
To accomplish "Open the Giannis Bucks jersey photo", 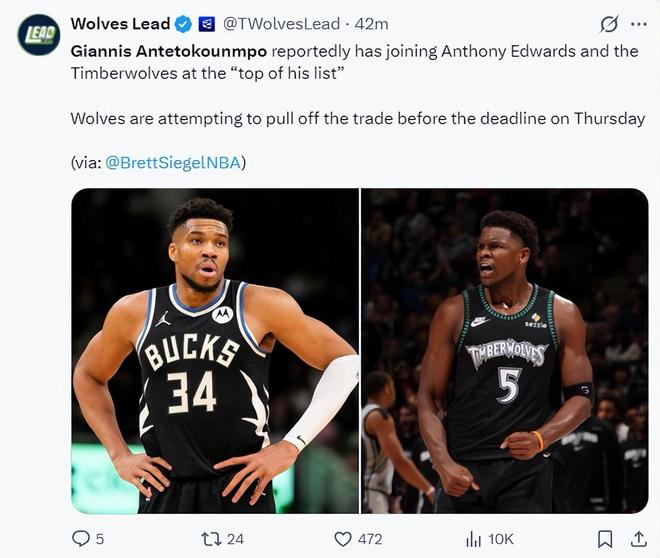I will point(214,350).
